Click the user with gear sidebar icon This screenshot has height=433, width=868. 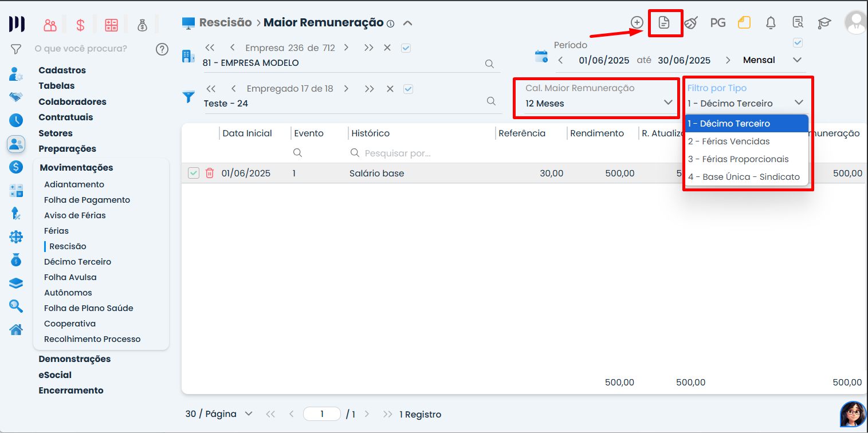[16, 74]
